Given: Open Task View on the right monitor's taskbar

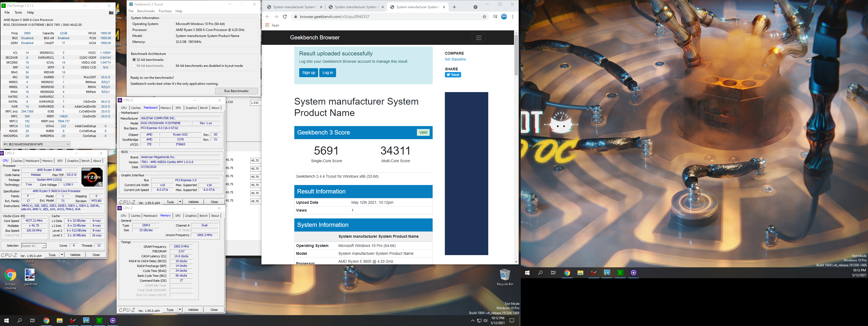Looking at the screenshot, I should click(553, 273).
